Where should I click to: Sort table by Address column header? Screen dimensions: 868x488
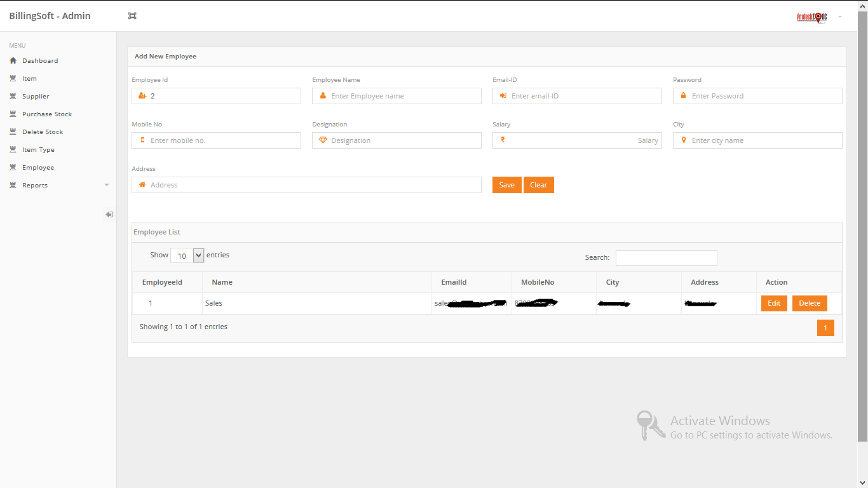point(719,282)
